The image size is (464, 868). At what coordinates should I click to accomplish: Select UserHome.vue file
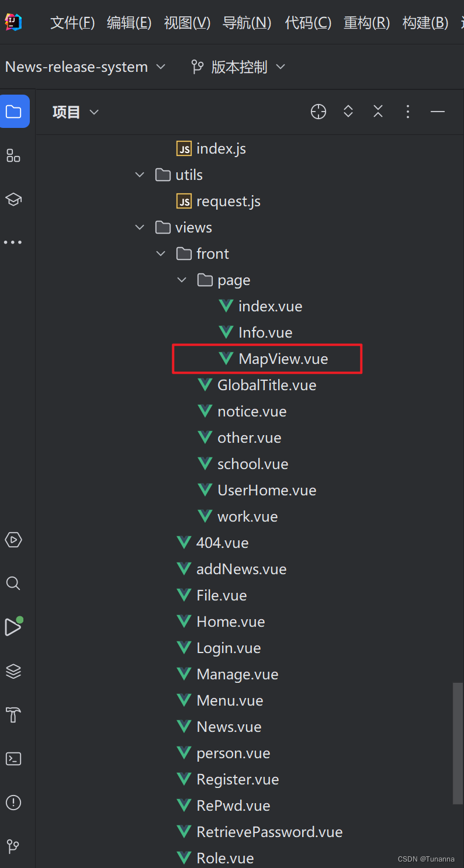[266, 490]
